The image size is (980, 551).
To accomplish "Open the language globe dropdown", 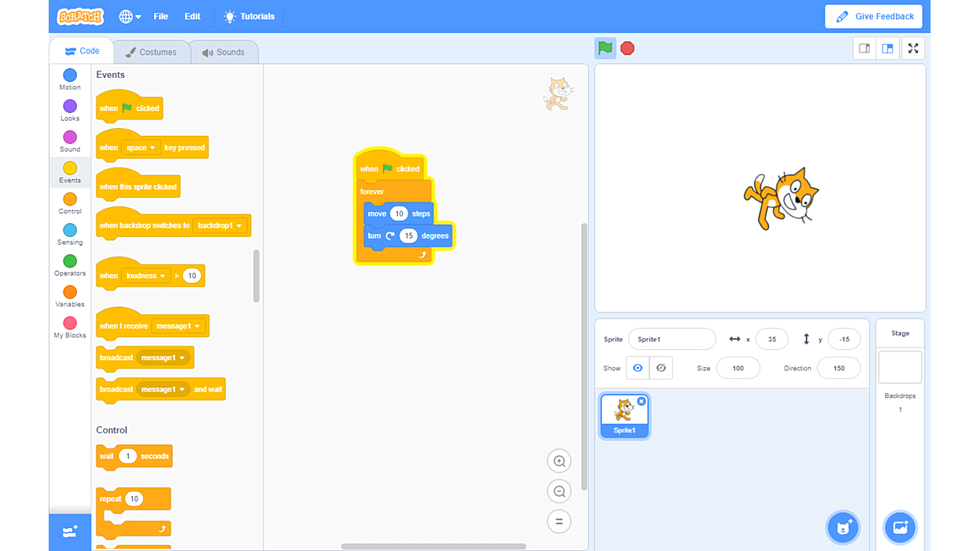I will (x=130, y=16).
